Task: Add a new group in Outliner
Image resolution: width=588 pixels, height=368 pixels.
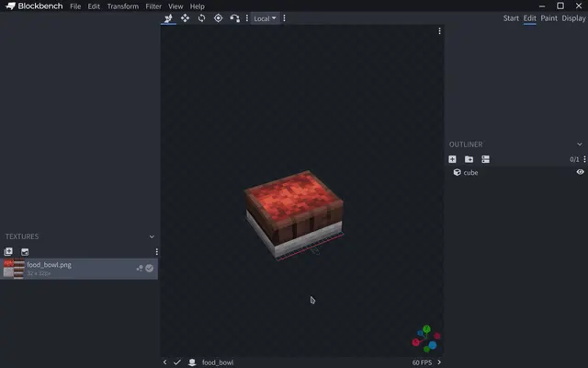Action: pyautogui.click(x=469, y=159)
